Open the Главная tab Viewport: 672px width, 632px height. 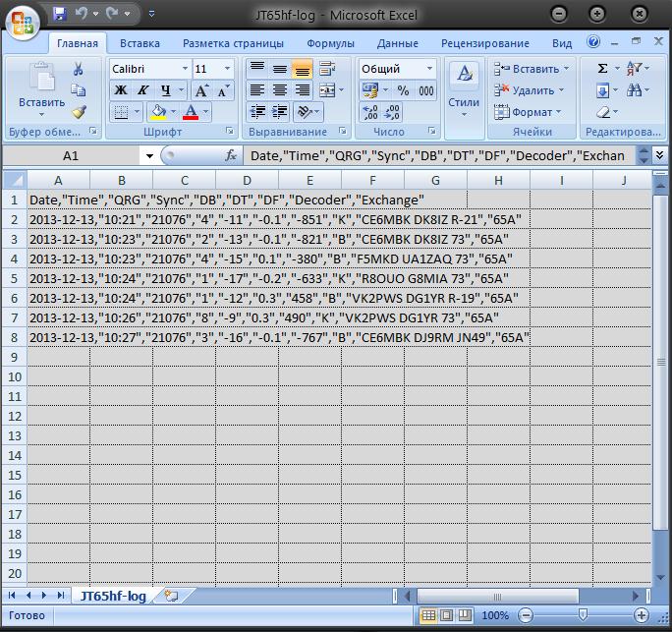pos(78,43)
